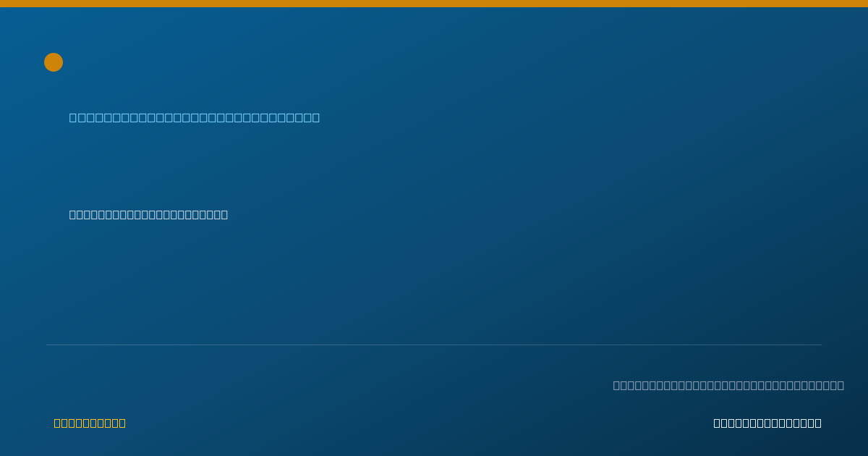
Task: Select the gray caption line above footer
Action: [728, 385]
